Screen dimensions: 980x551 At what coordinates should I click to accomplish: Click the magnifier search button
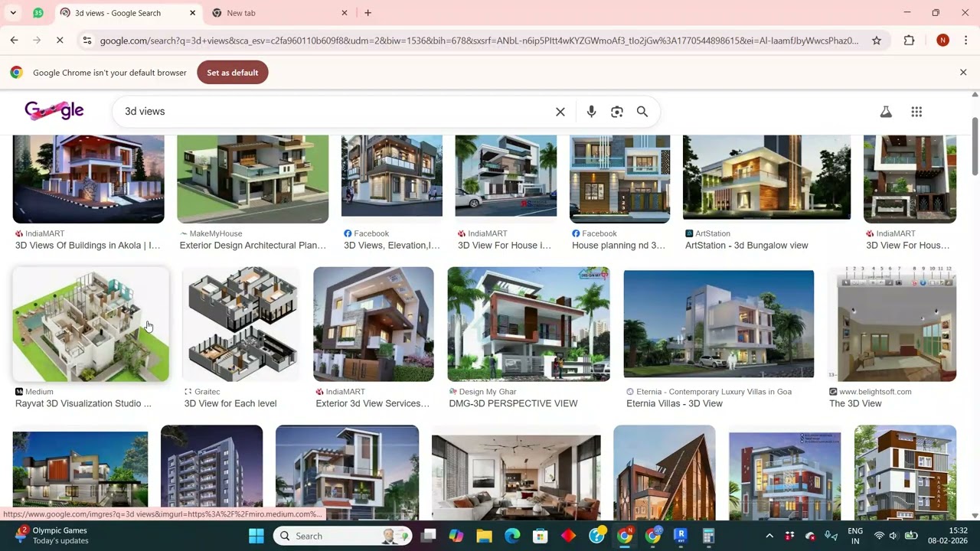tap(642, 112)
